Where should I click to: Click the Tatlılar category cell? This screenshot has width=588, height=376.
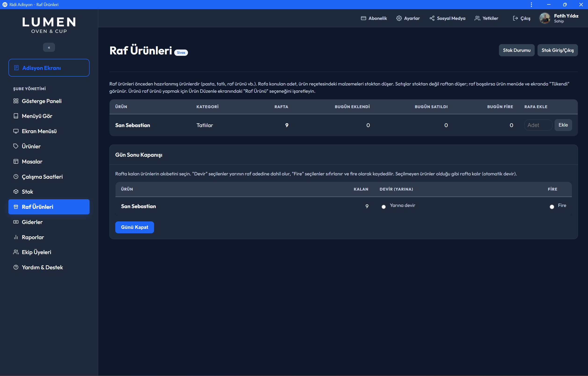pyautogui.click(x=205, y=125)
